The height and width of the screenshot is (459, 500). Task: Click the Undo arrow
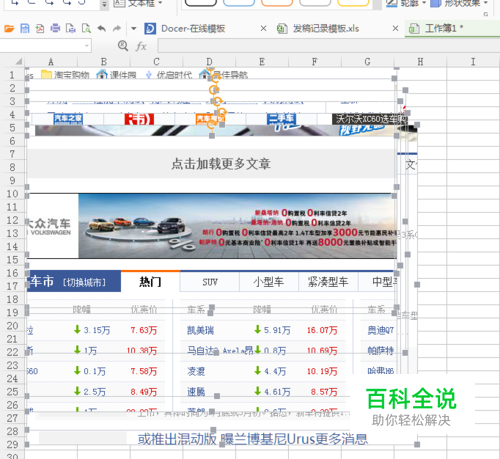(102, 29)
